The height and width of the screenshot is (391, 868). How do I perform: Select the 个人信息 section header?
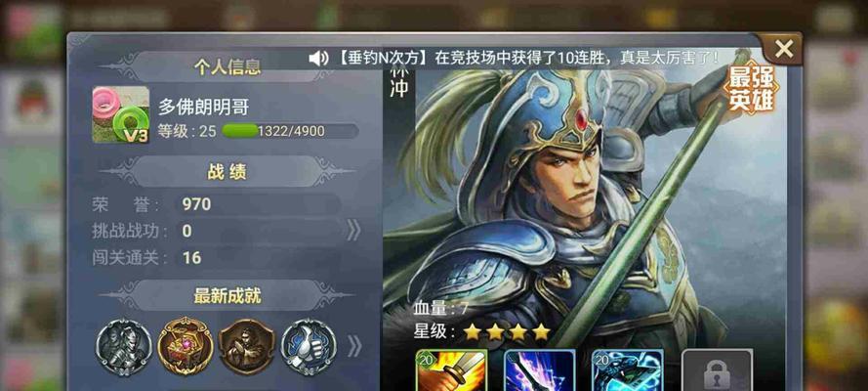tap(227, 67)
